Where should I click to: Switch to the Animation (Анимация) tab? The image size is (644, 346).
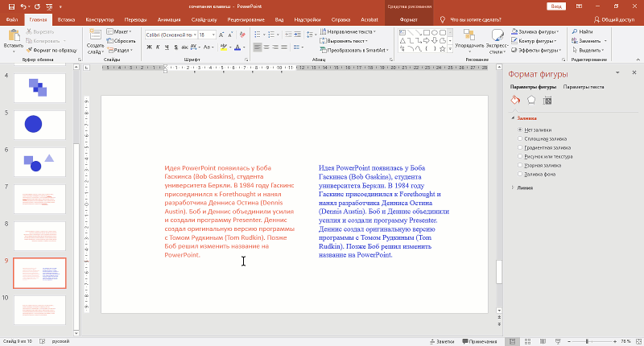(x=169, y=19)
